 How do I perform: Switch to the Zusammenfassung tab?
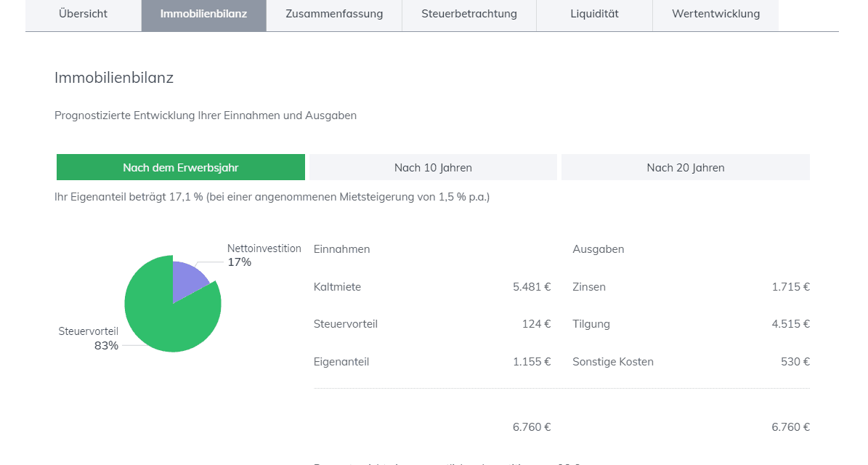click(x=334, y=14)
